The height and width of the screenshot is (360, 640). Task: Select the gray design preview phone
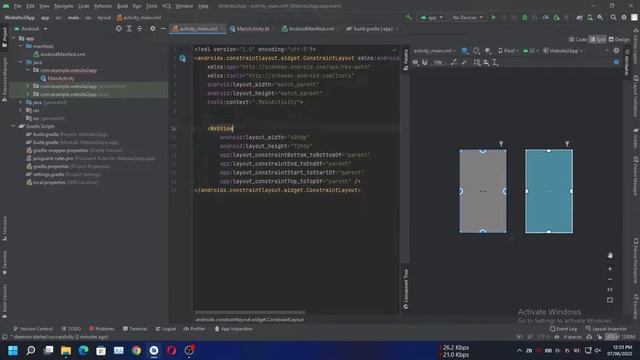[x=483, y=191]
